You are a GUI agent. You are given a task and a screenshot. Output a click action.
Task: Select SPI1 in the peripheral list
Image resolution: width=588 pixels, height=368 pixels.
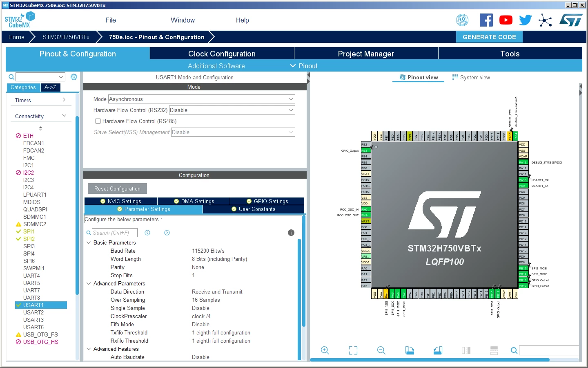[29, 231]
